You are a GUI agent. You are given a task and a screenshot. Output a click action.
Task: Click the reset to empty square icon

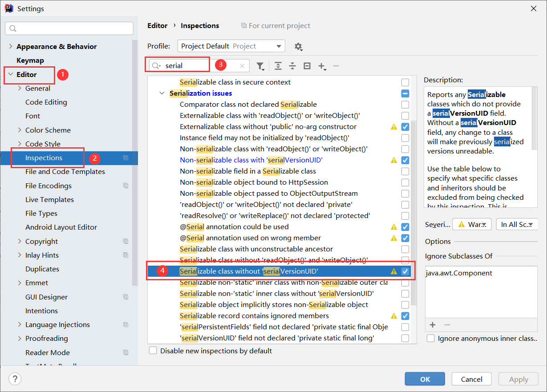(x=307, y=66)
